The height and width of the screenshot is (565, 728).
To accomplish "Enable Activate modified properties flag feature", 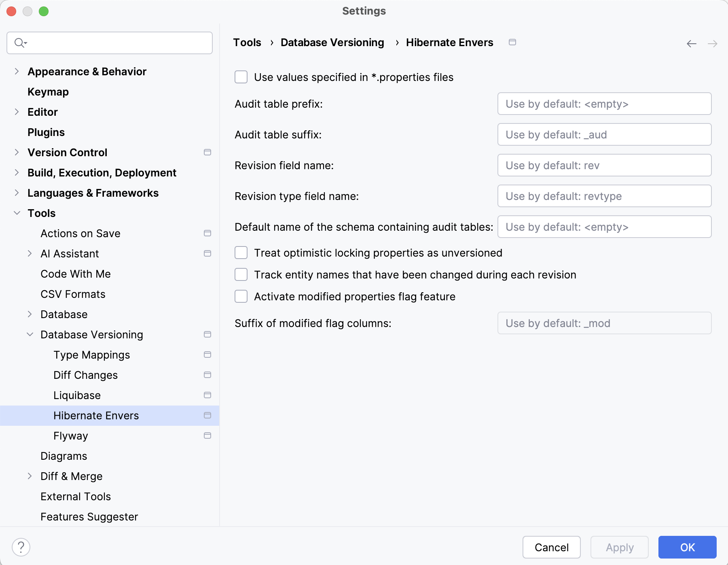I will [x=241, y=296].
